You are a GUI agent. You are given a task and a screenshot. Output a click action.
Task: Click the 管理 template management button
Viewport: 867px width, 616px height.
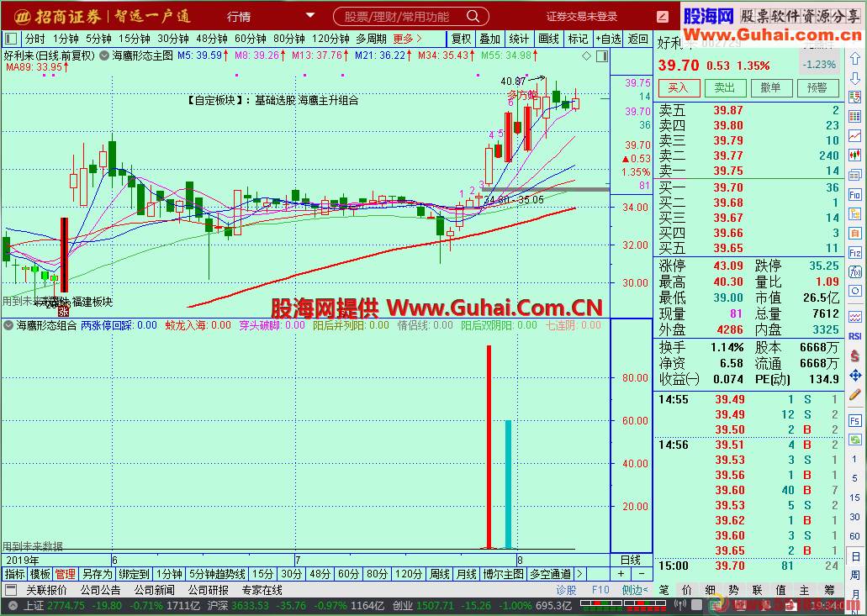(65, 574)
